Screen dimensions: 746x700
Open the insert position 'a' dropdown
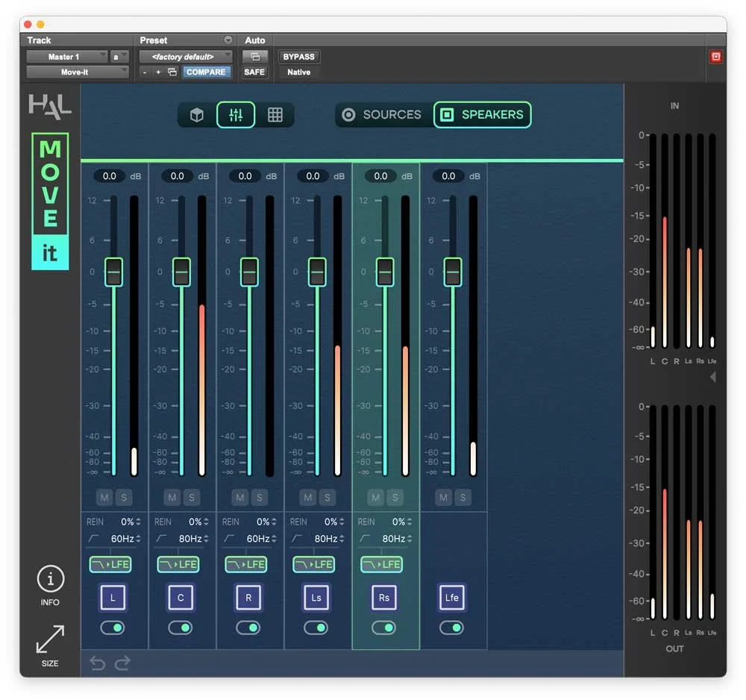tap(119, 57)
